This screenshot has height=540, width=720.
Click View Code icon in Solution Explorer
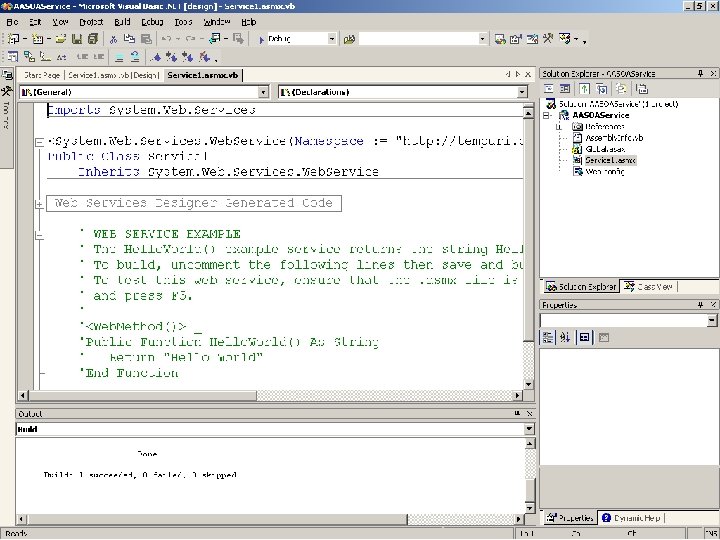(549, 88)
